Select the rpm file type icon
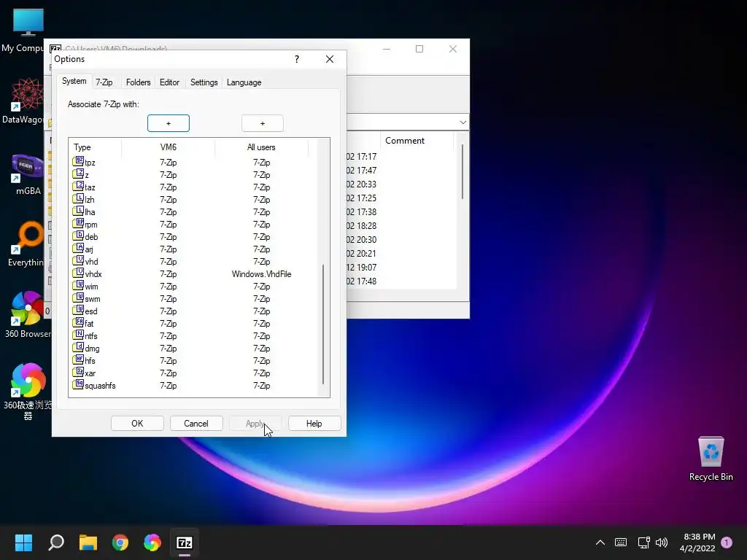Image resolution: width=747 pixels, height=560 pixels. tap(78, 223)
